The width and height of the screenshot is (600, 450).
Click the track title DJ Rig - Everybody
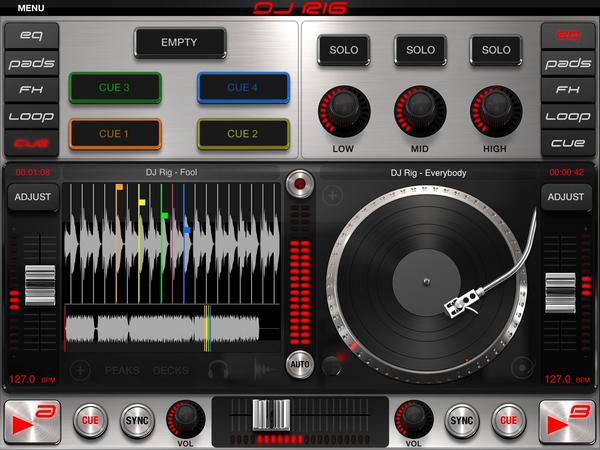tap(428, 173)
